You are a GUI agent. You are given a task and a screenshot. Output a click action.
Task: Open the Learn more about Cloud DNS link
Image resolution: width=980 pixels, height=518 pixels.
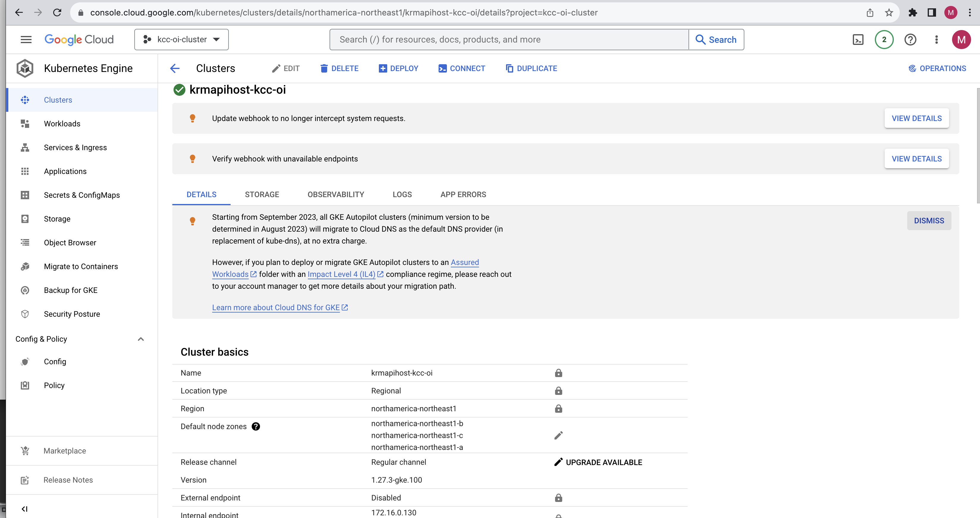276,307
